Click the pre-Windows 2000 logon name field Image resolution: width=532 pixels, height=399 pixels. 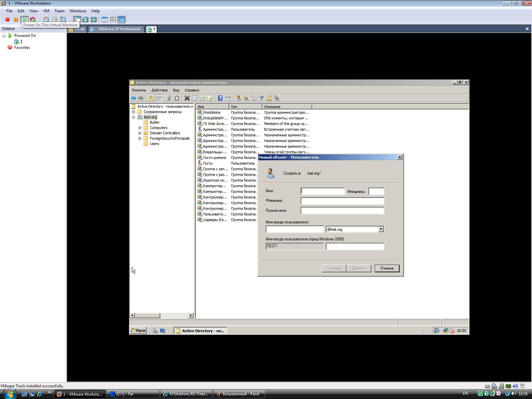click(355, 246)
